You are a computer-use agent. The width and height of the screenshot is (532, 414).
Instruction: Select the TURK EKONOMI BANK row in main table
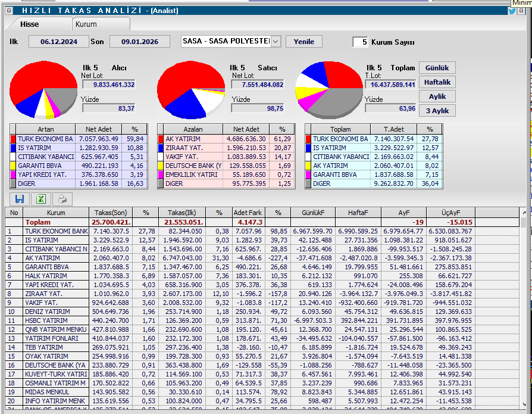[x=56, y=231]
